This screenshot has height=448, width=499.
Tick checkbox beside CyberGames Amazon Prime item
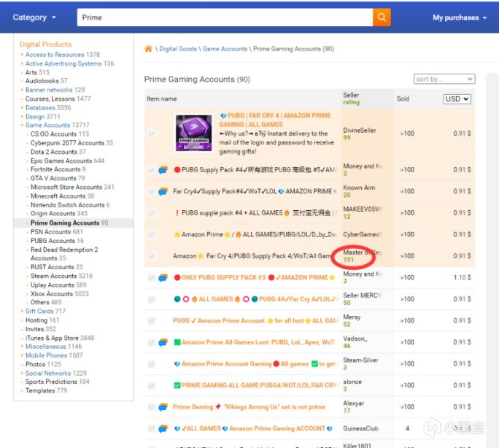point(152,234)
